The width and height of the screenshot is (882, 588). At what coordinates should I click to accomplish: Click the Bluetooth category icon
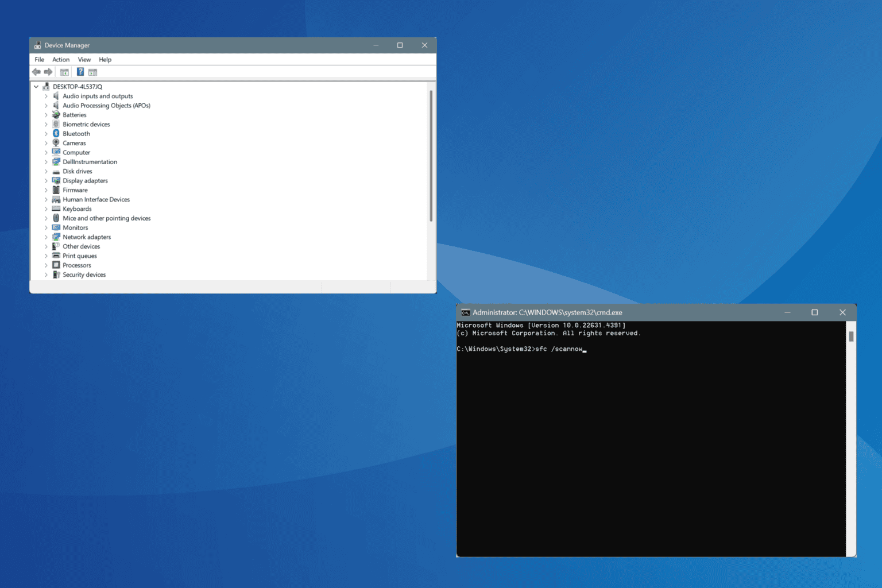pos(56,133)
